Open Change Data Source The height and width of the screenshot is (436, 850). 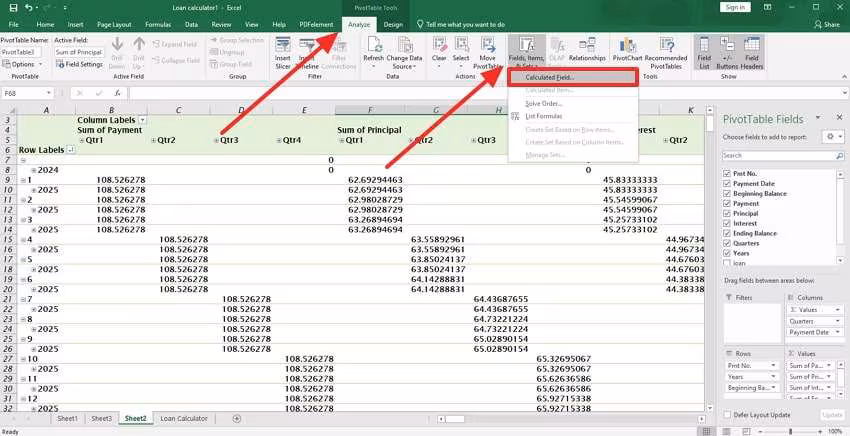click(404, 53)
